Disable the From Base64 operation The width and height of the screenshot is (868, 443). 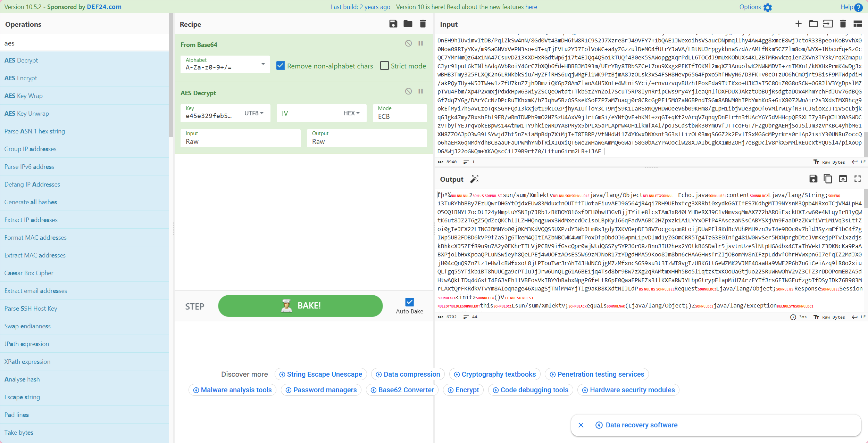point(408,43)
